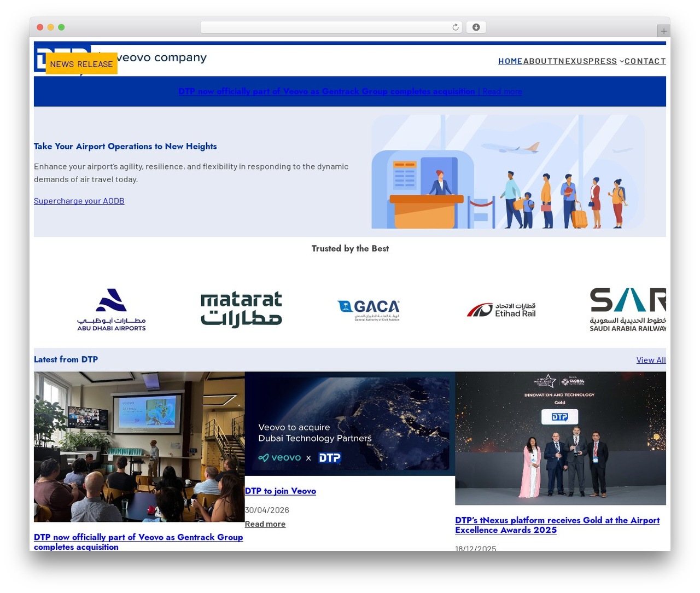Click the Veovo to acquire Dubai Technology Partners image
Viewport: 700px width, 593px height.
pos(350,424)
